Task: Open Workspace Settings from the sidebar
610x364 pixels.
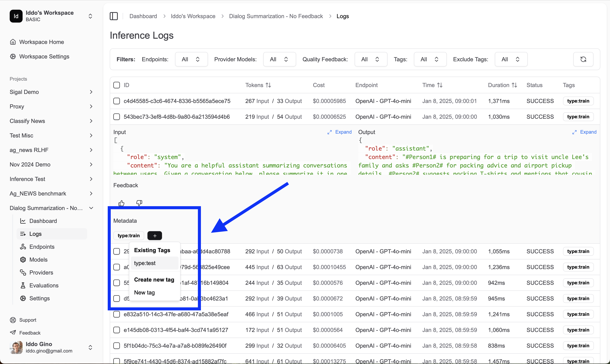Action: point(44,56)
